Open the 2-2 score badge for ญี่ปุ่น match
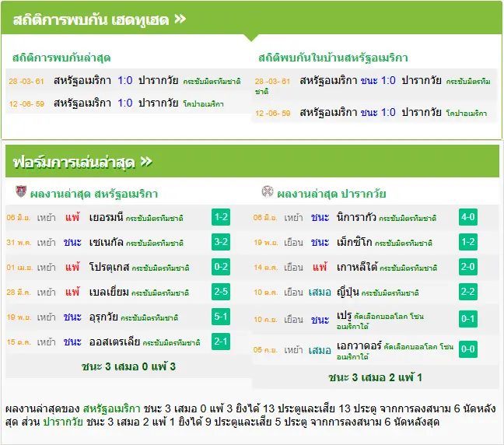The image size is (504, 445). [468, 292]
